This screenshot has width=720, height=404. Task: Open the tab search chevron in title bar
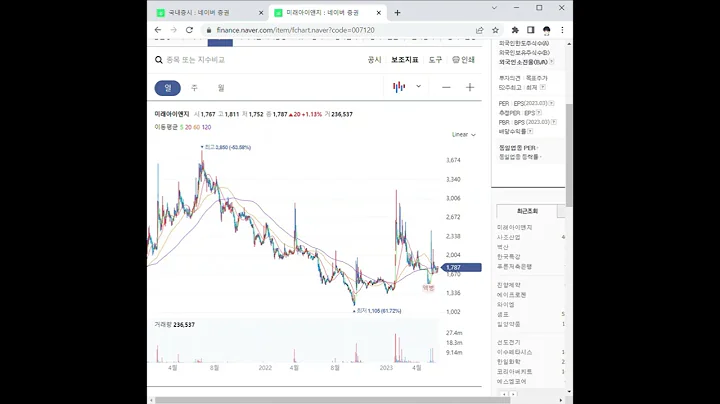click(494, 8)
